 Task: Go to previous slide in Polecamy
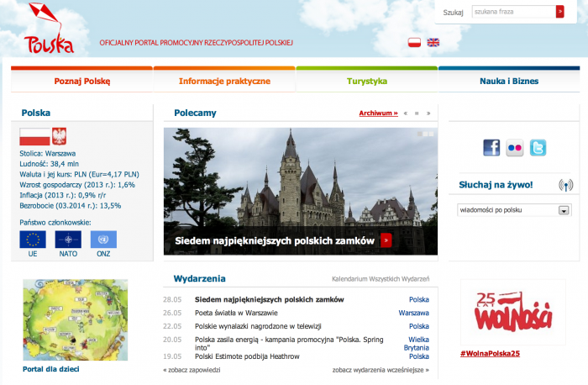coord(406,113)
